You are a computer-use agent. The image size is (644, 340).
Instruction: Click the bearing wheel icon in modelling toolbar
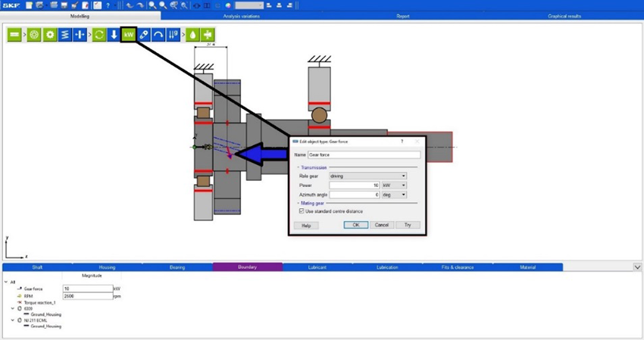coord(34,35)
